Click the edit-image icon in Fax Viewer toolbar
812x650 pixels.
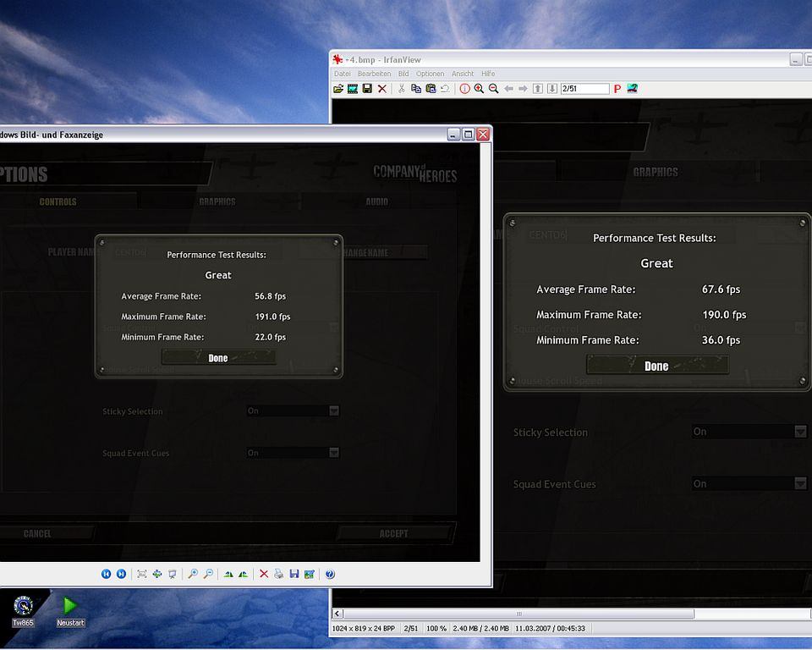click(x=310, y=574)
